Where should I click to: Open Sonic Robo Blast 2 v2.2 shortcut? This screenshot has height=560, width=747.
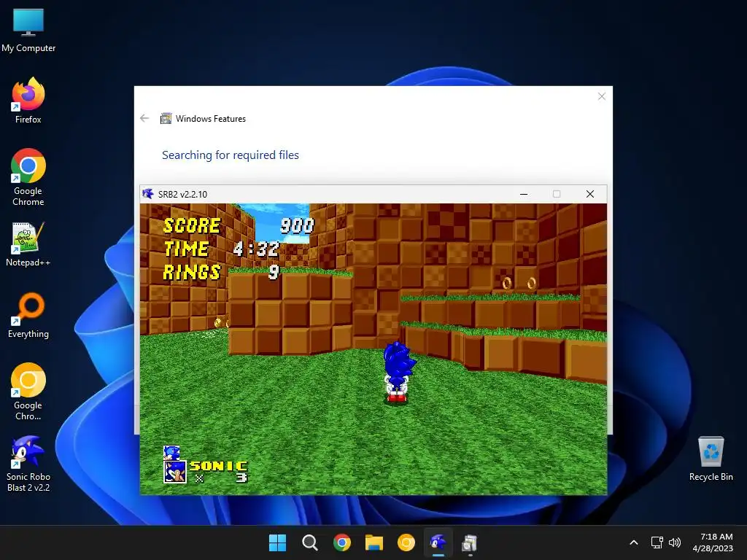tap(28, 463)
